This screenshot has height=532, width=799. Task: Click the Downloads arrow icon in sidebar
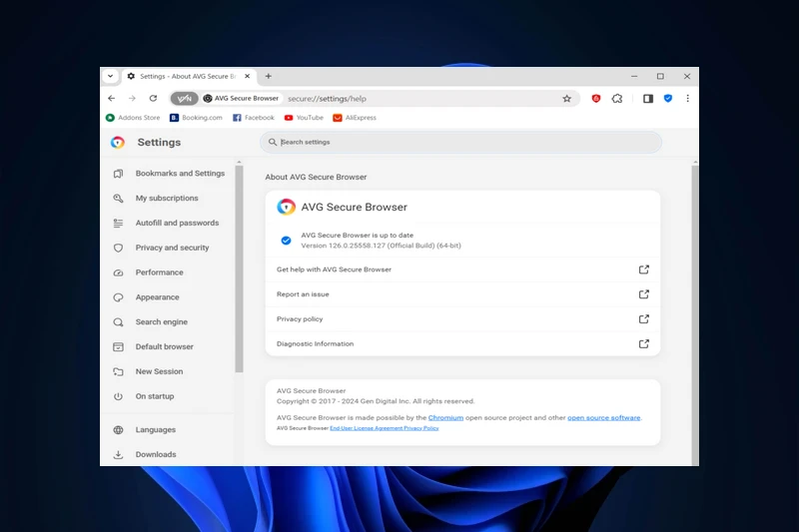point(118,454)
